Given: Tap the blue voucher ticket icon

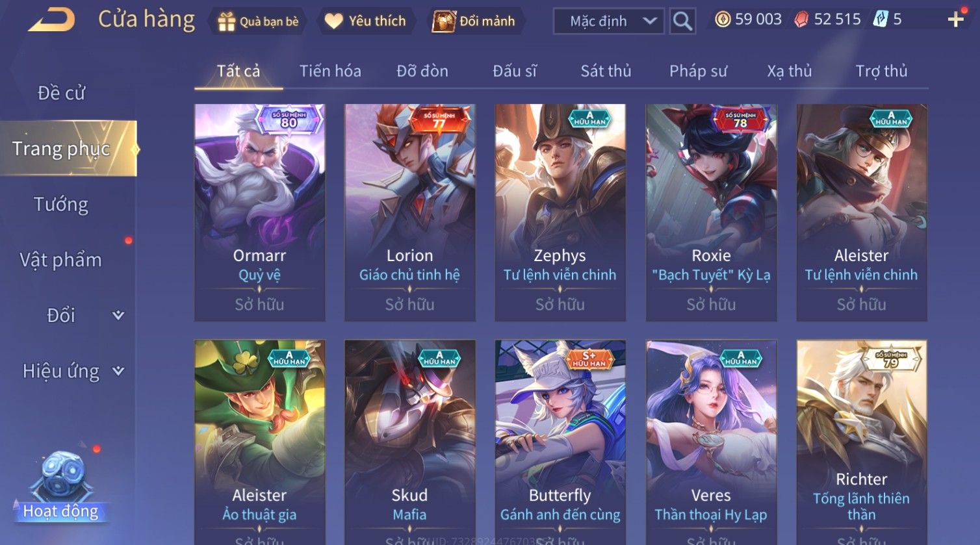Looking at the screenshot, I should click(x=880, y=19).
